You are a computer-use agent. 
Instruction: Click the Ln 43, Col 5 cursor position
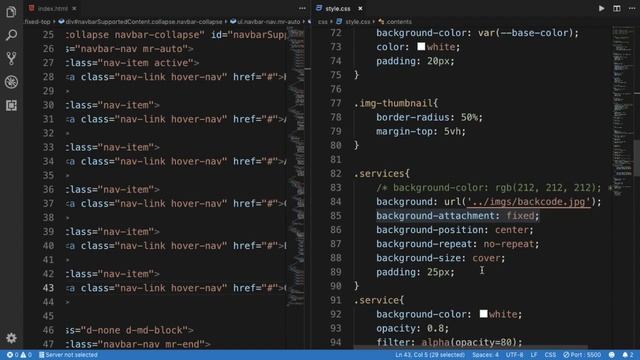(430, 355)
